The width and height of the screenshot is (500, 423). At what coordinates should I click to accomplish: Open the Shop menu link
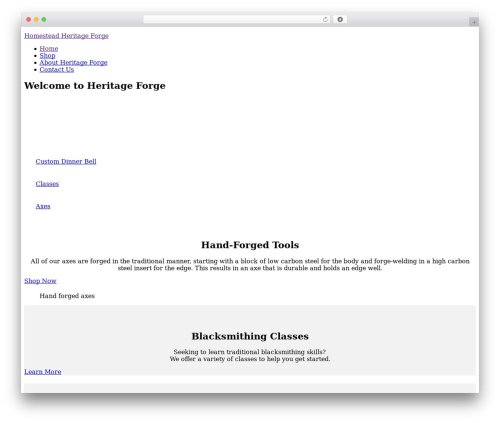coord(47,56)
